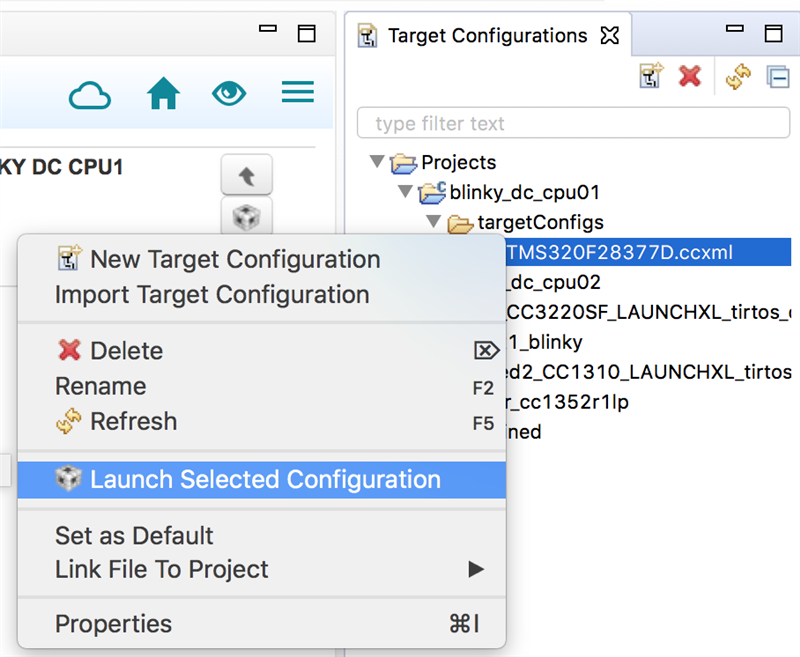Select Launch Selected Configuration menu item

264,479
